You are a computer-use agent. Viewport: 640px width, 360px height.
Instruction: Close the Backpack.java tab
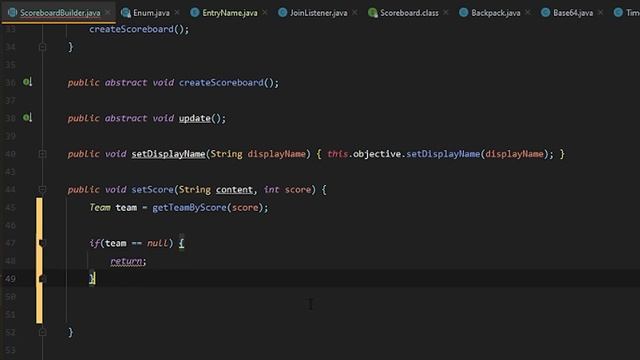point(528,13)
